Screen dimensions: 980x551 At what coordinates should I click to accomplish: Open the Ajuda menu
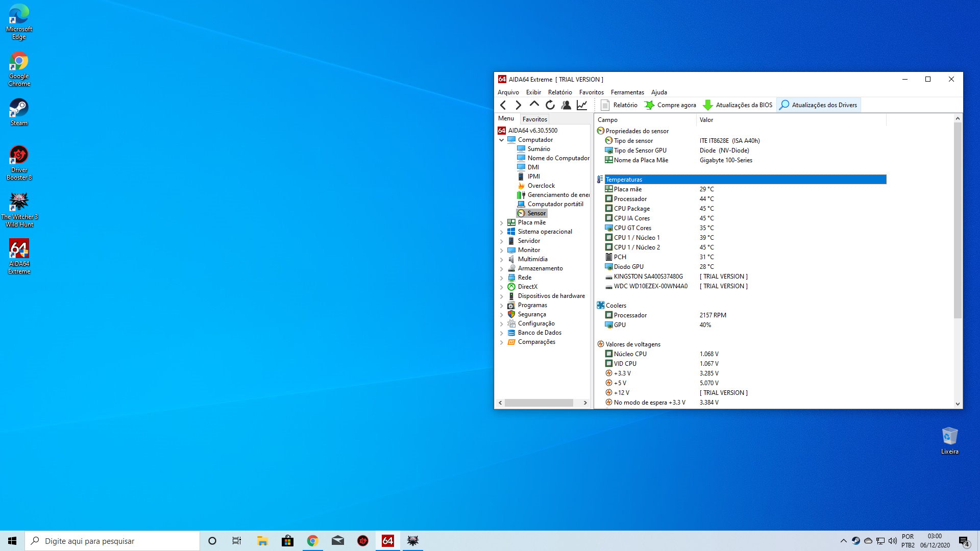point(659,92)
